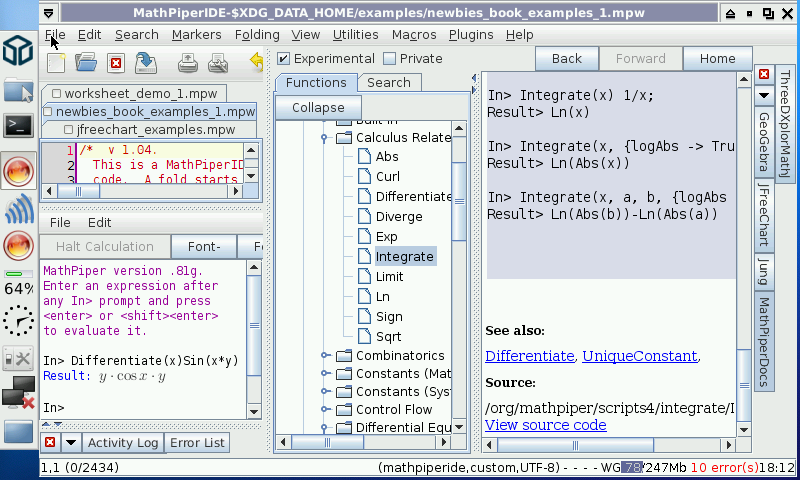
Task: Expand the Calculus Related tree node
Action: coord(323,138)
